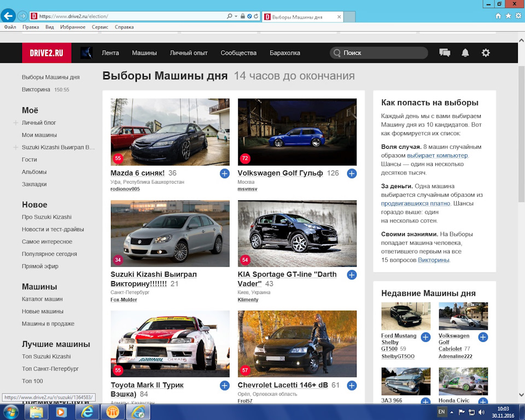Open the messages chat icon
The image size is (525, 420).
[x=445, y=52]
